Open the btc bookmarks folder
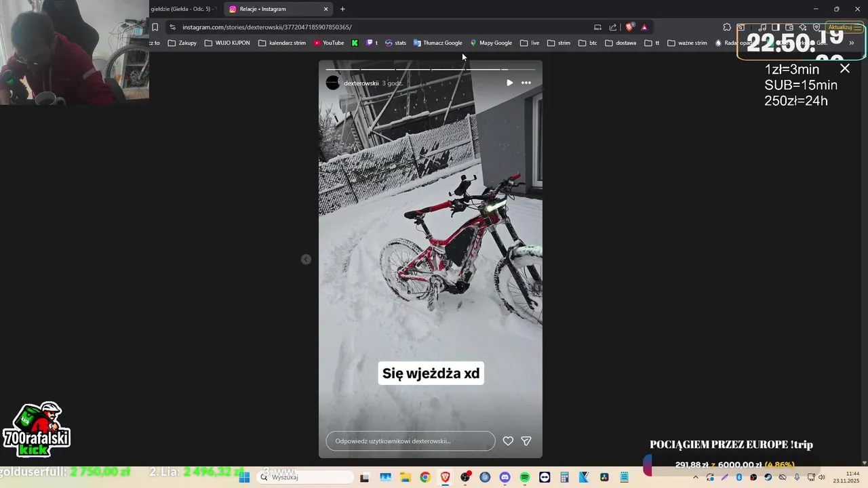Viewport: 868px width, 488px height. 588,43
